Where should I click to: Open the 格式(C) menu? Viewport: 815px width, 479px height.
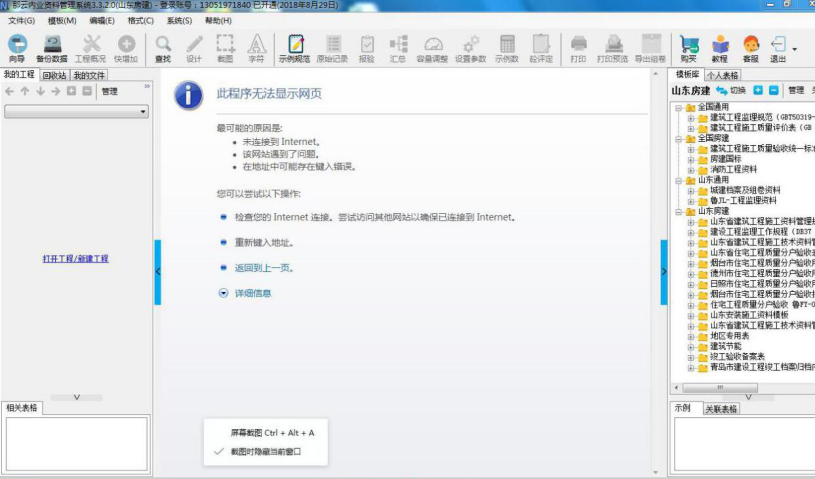point(140,20)
